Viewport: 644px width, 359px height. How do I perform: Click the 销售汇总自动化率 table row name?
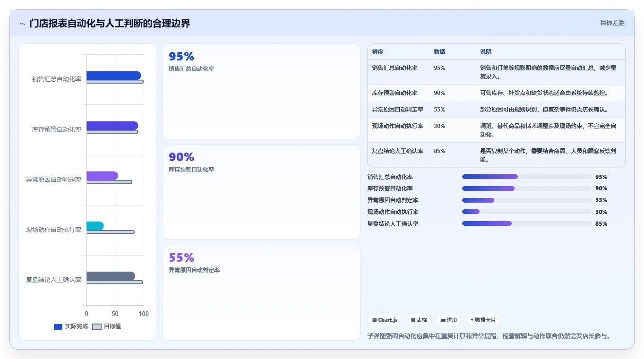point(395,68)
